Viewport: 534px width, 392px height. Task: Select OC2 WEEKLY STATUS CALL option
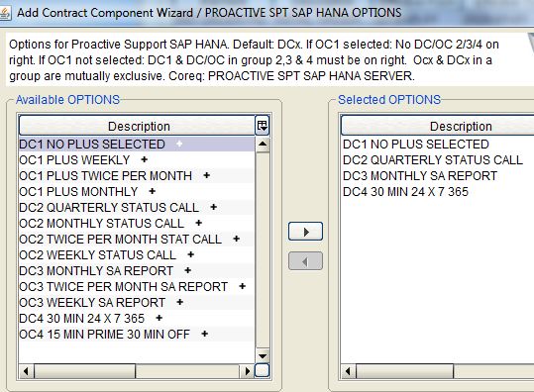[x=137, y=254]
